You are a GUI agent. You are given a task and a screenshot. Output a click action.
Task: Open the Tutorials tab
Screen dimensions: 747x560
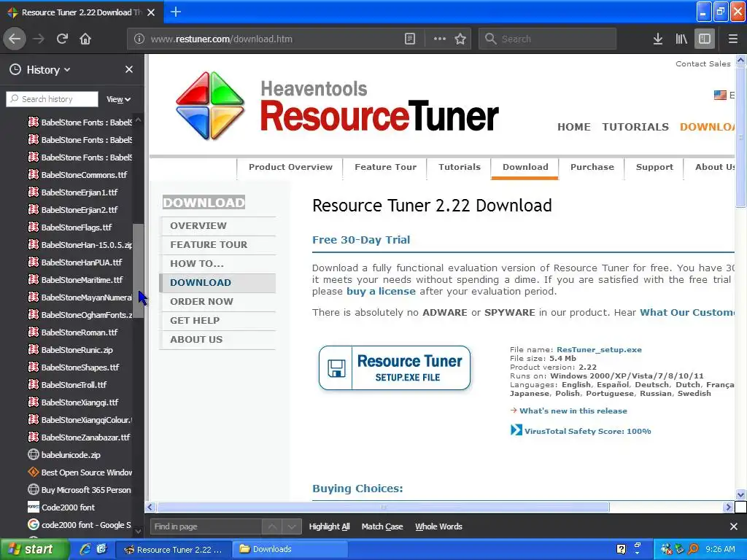click(x=460, y=167)
